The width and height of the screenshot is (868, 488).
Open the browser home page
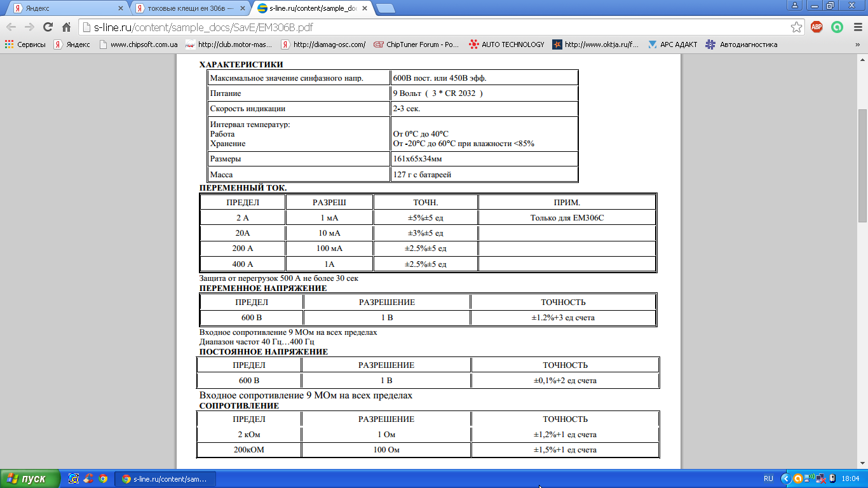tap(66, 27)
